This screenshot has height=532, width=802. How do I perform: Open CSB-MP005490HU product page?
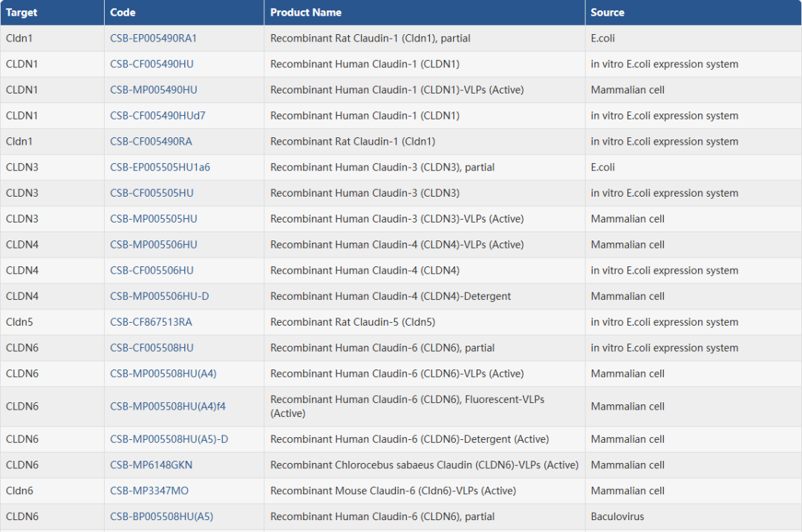click(x=153, y=90)
